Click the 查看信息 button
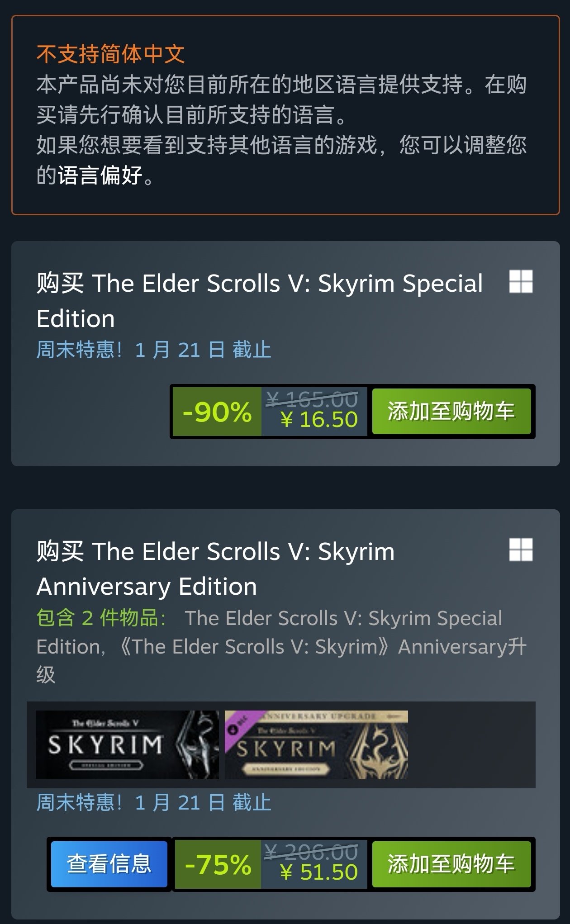Image resolution: width=570 pixels, height=924 pixels. click(109, 864)
